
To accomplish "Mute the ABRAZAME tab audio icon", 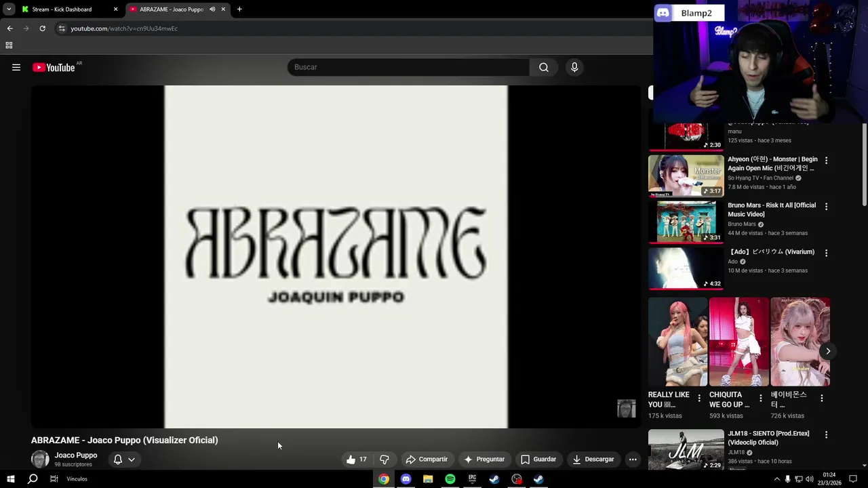I will 212,9.
